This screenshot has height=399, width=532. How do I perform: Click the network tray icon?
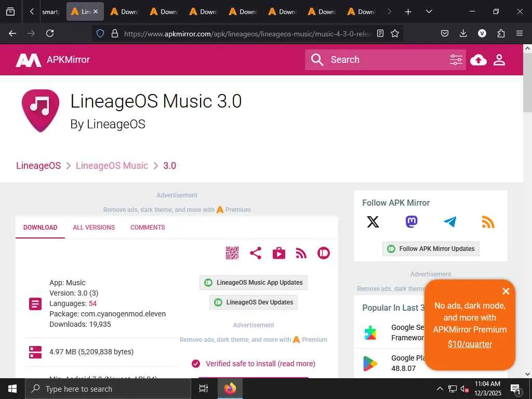click(x=453, y=389)
